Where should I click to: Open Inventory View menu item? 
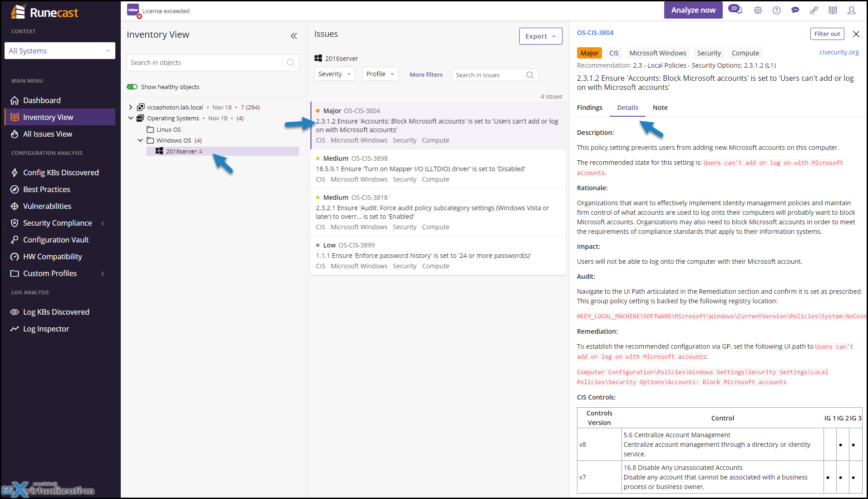[x=60, y=117]
